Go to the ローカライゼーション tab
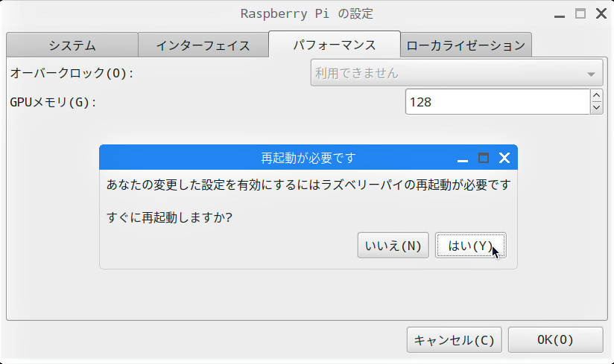This screenshot has height=364, width=614. point(466,45)
